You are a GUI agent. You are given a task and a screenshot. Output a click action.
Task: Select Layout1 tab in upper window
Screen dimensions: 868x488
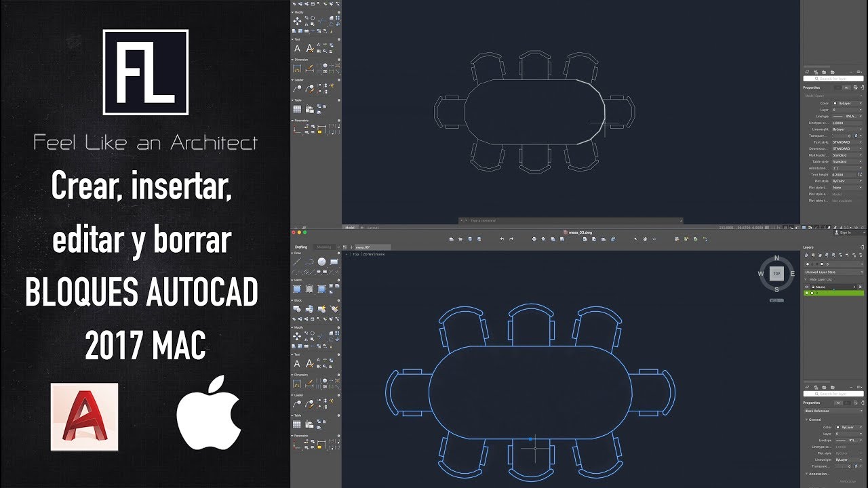pos(374,227)
